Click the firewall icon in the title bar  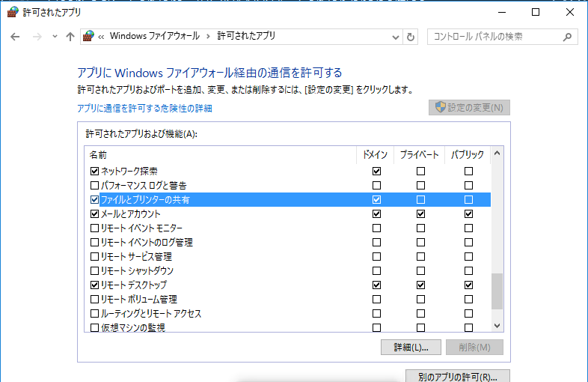pos(13,12)
